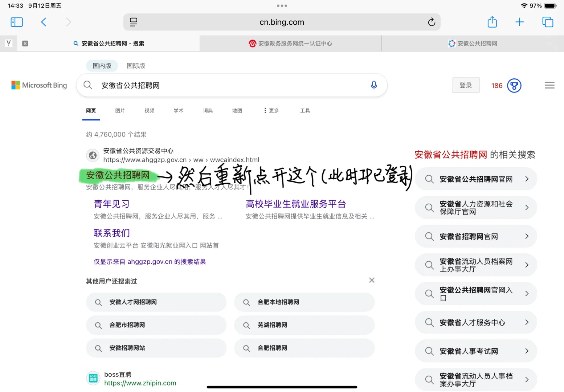
Task: Dismiss the 其他用户还搜索过 section
Action: click(x=372, y=280)
